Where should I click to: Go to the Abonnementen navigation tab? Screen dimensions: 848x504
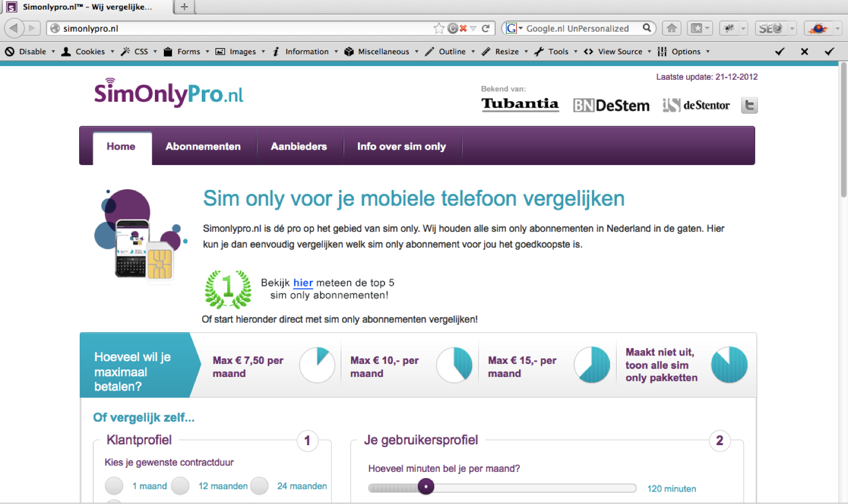(x=203, y=146)
